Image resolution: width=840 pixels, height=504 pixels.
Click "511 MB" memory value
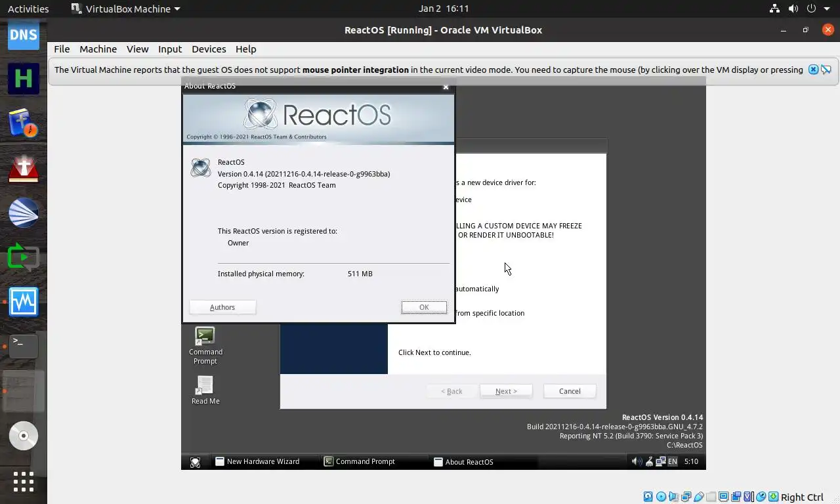[360, 274]
